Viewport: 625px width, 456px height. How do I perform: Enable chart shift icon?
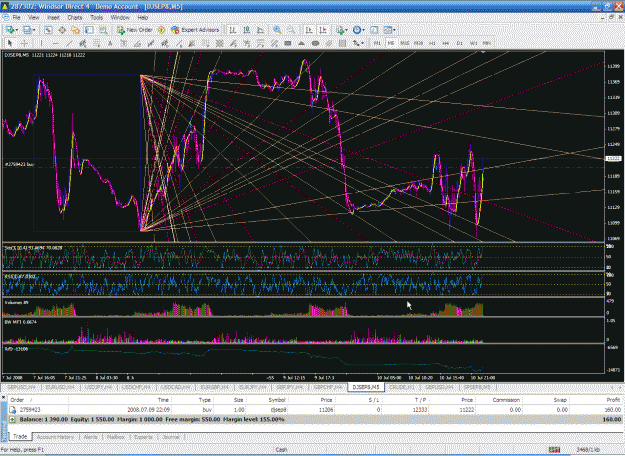(x=323, y=30)
